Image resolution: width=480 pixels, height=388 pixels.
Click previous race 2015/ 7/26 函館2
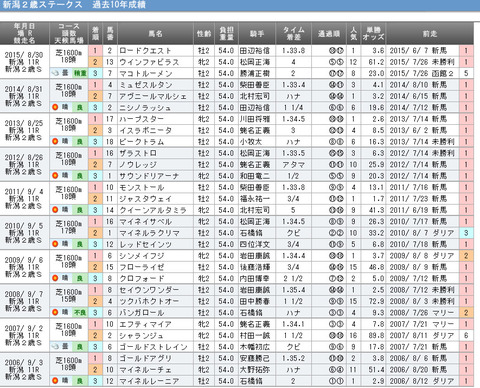[421, 73]
